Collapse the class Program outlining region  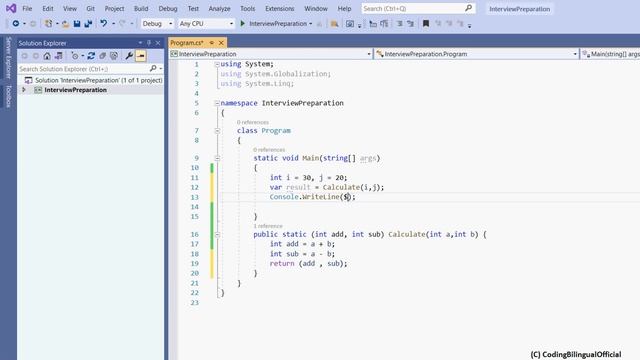217,131
